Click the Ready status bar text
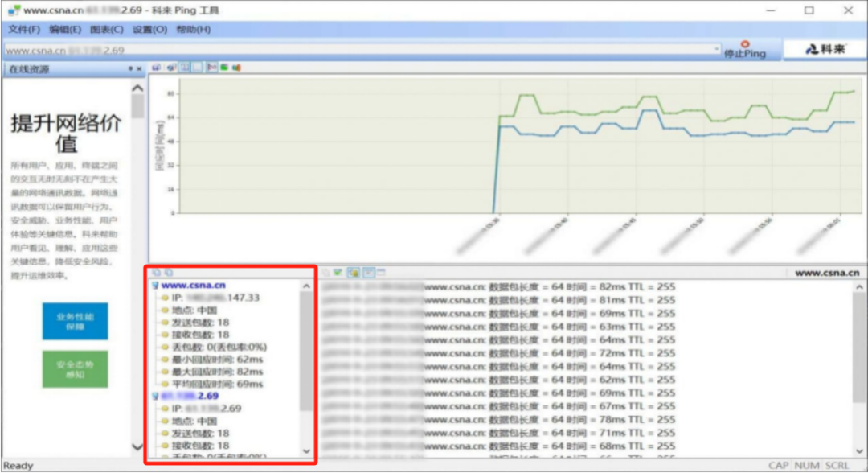The height and width of the screenshot is (473, 868). coord(18,466)
